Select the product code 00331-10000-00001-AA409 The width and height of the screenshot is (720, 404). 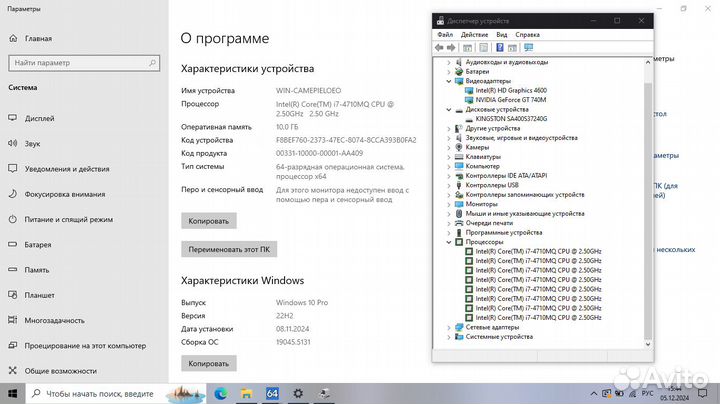[x=319, y=153]
